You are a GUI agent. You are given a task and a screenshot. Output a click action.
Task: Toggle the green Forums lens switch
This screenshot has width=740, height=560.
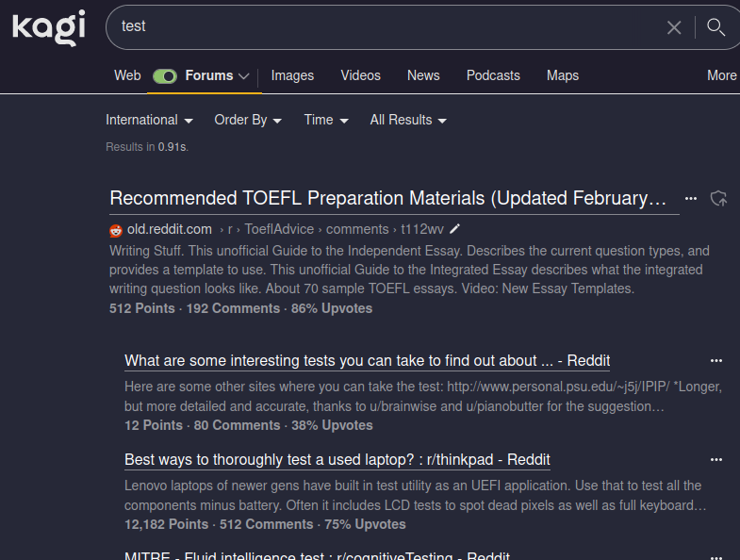tap(165, 76)
